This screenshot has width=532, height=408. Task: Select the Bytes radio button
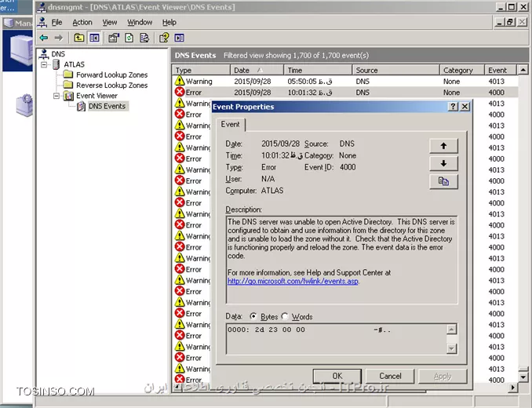[253, 316]
